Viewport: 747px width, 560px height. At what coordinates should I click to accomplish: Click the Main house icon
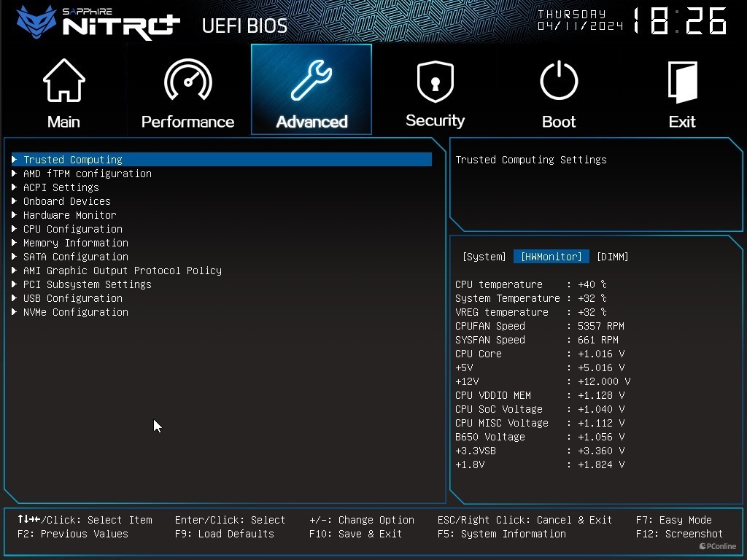(63, 82)
